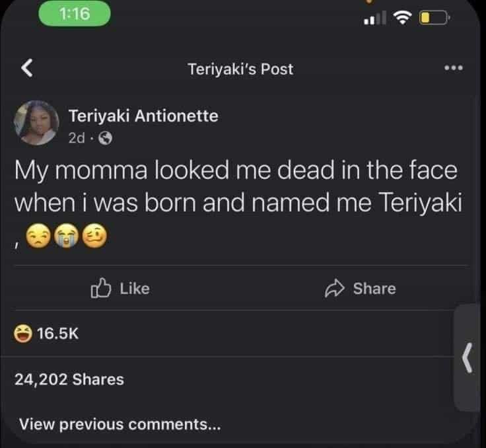This screenshot has height=448, width=486.
Task: Tap the 16.5K reactions count
Action: coord(57,334)
